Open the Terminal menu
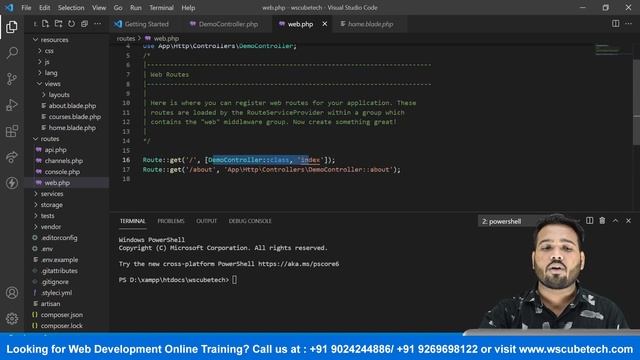 click(161, 8)
